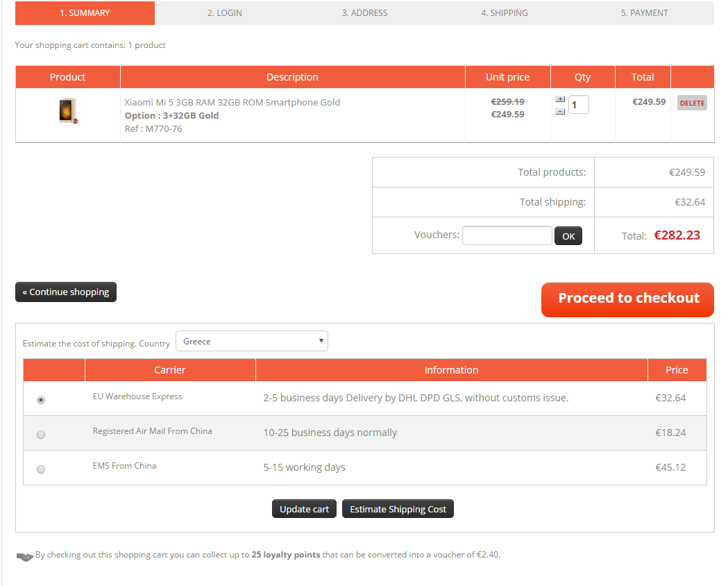728x586 pixels.
Task: Choose Registered Air Mail From China
Action: tap(41, 435)
